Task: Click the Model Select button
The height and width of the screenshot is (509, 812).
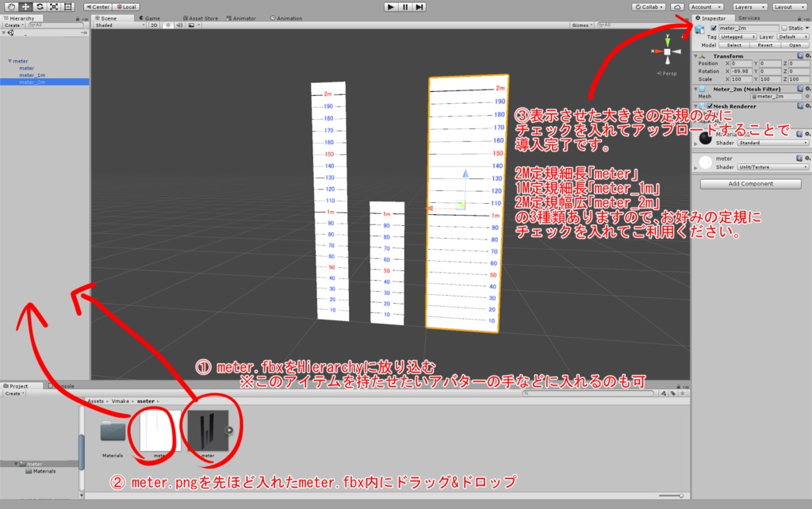Action: tap(733, 45)
